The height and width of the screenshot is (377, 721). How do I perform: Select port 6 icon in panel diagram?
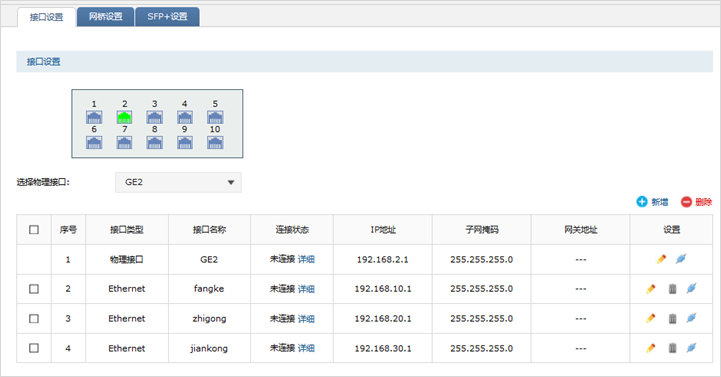click(x=94, y=143)
